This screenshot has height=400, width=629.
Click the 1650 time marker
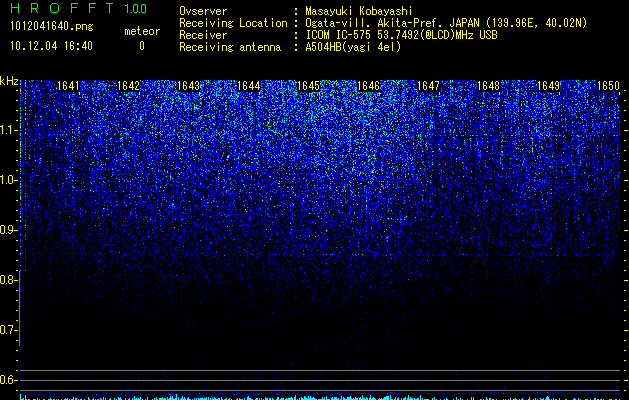tap(609, 86)
